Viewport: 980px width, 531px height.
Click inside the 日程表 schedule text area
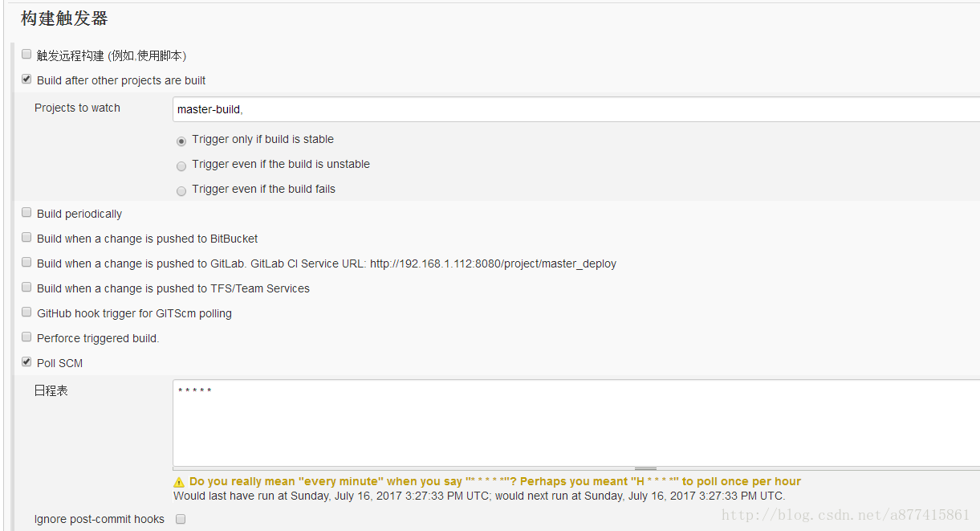click(x=575, y=423)
